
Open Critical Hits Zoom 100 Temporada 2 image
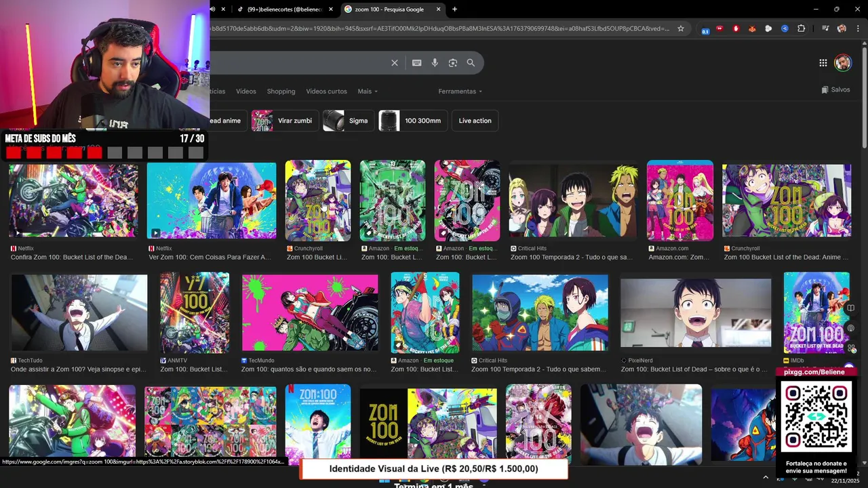coord(574,201)
